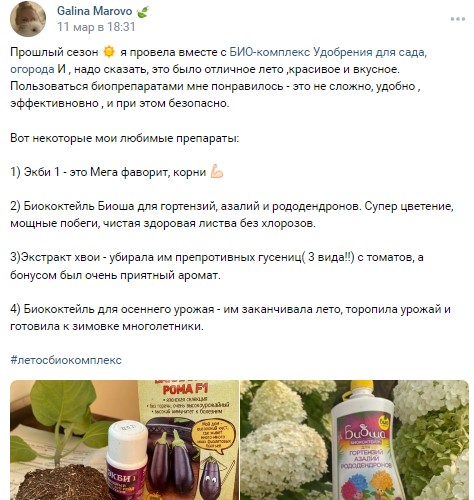This screenshot has height=500, width=474.
Task: Open the Биоша hydrangea bottle photo
Action: click(354, 440)
